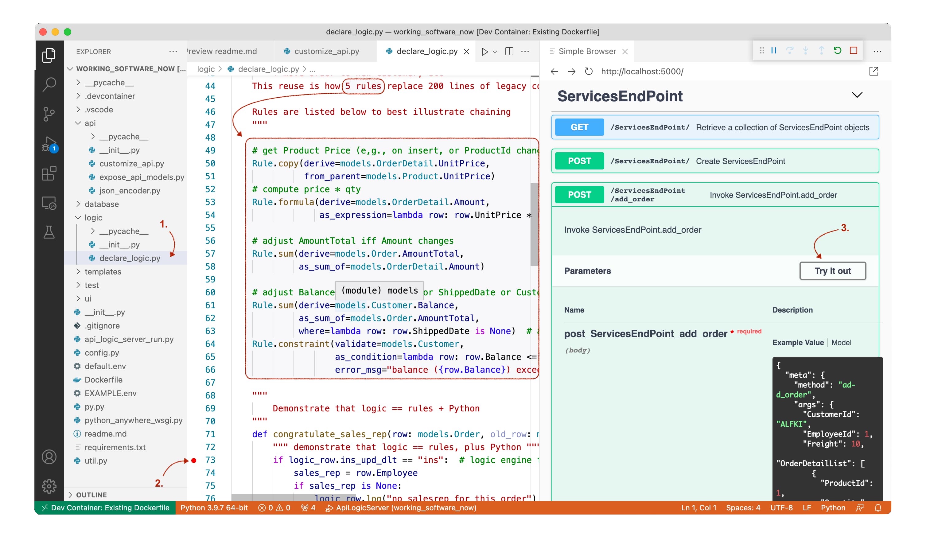926x560 pixels.
Task: Pause the debugger from debug toolbar
Action: (x=773, y=51)
